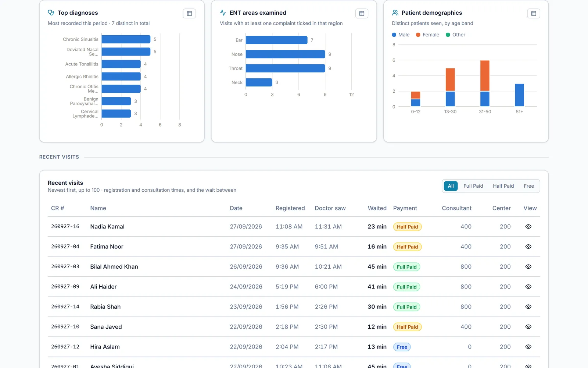Open Rabia Shah's visit eye icon
Image resolution: width=588 pixels, height=368 pixels.
tap(528, 307)
